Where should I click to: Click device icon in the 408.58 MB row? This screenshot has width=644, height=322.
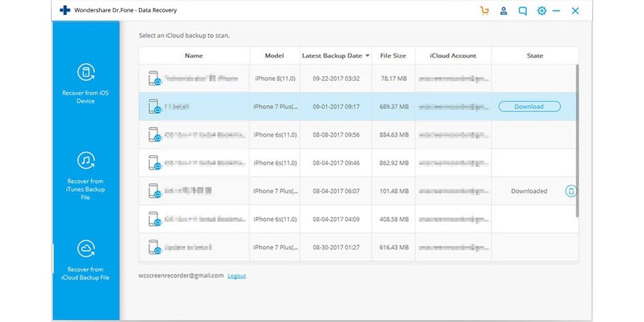pyautogui.click(x=154, y=220)
